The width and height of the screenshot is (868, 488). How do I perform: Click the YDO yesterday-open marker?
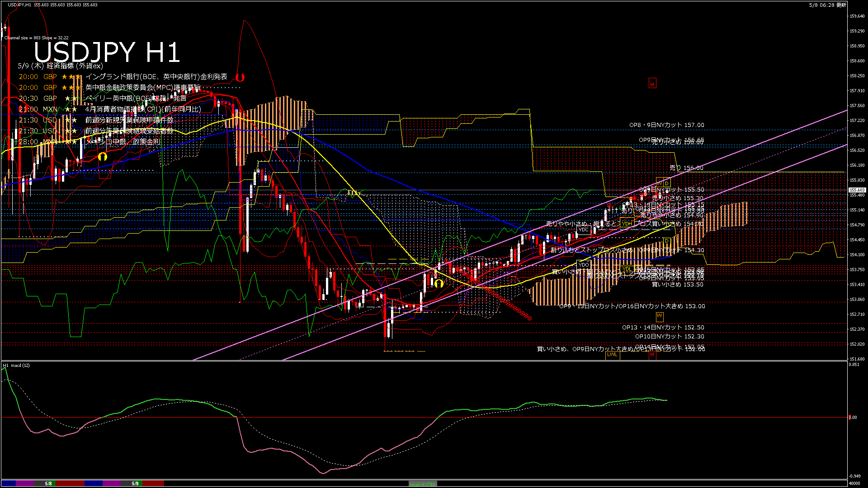(x=584, y=265)
